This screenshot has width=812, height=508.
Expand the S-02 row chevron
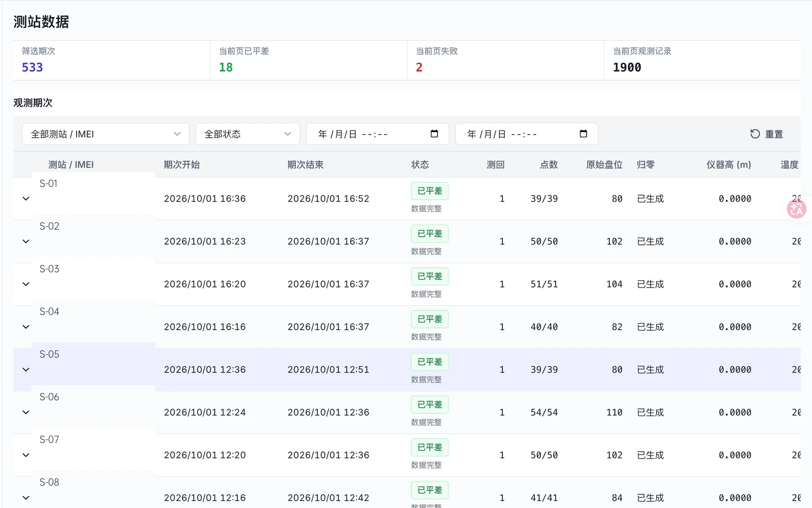pyautogui.click(x=26, y=241)
